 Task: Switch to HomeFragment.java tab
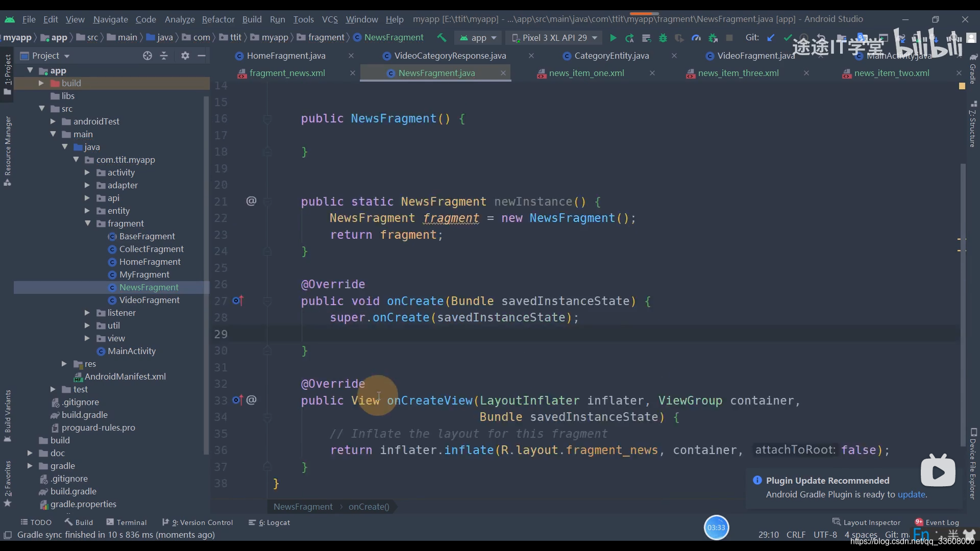(x=286, y=56)
